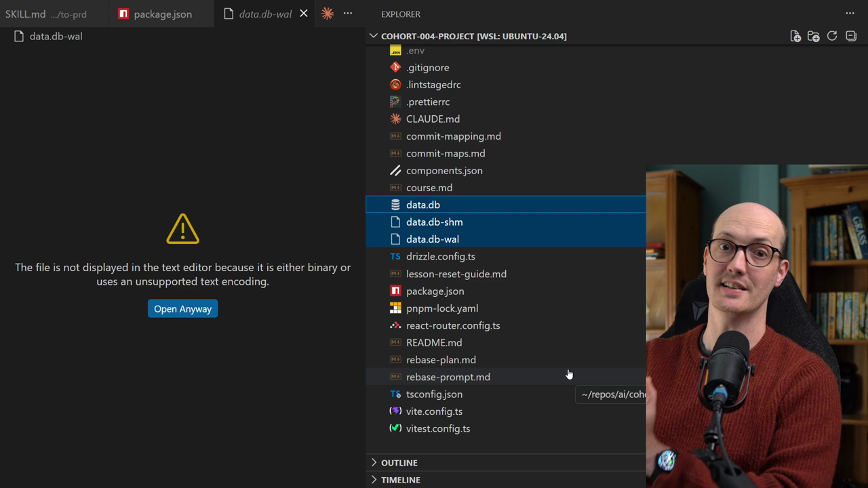Viewport: 868px width, 488px height.
Task: Click the tsconfig icon beside tsconfig.json
Action: tap(395, 394)
